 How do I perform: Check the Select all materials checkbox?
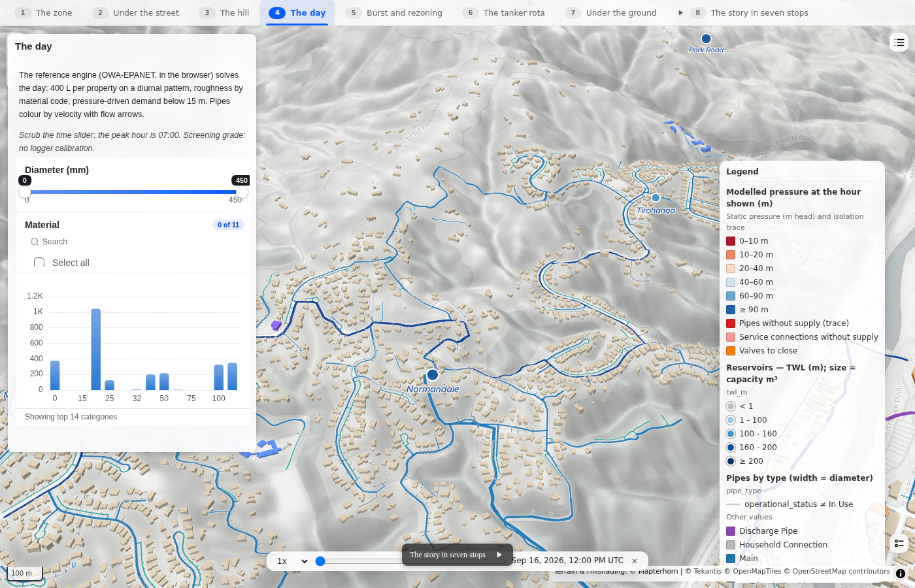tap(39, 263)
